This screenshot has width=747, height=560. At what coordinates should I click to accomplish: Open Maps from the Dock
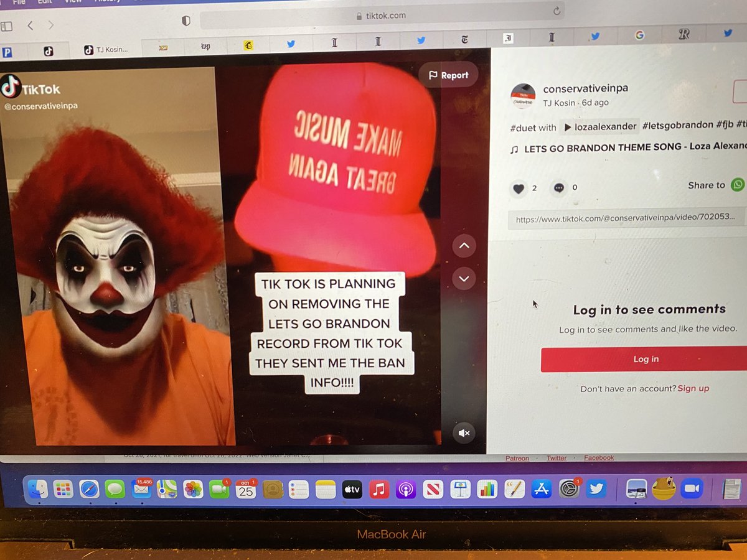click(x=166, y=490)
